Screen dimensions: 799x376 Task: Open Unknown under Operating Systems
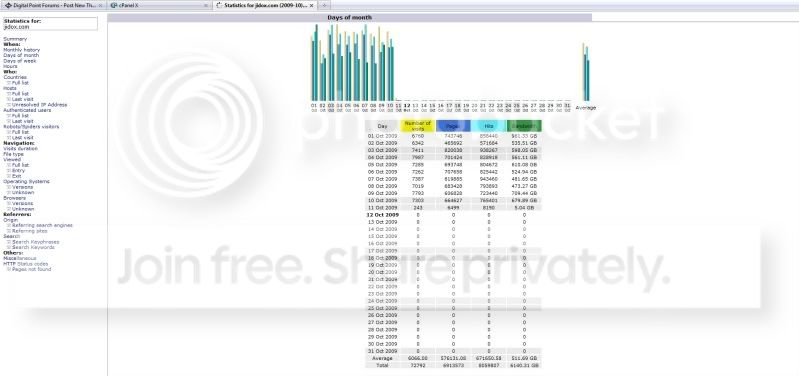(23, 193)
